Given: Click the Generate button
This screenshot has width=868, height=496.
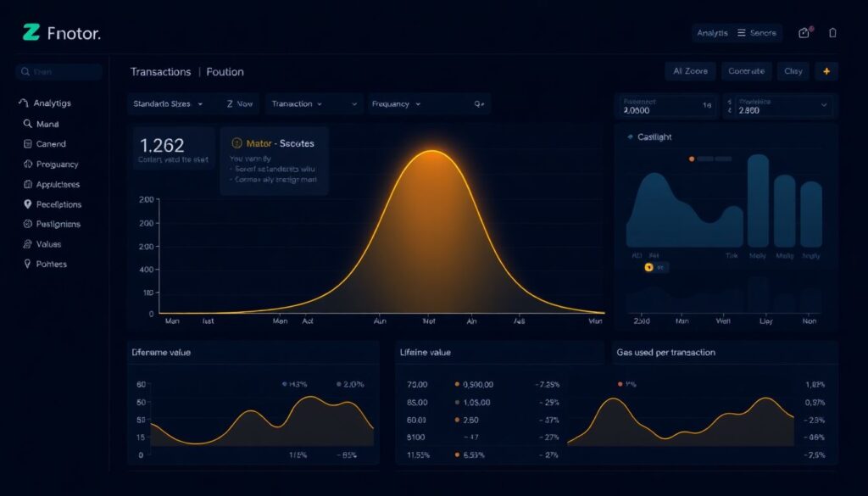Looking at the screenshot, I should point(746,71).
